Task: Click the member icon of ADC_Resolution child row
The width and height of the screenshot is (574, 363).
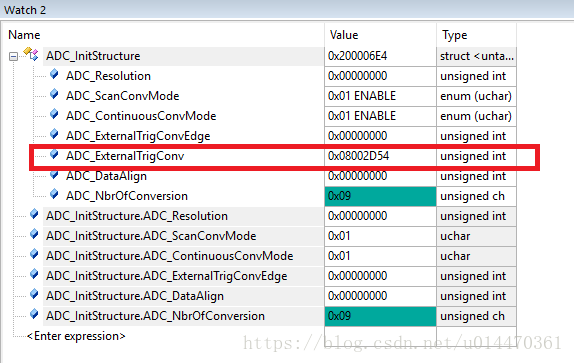Action: coord(54,74)
